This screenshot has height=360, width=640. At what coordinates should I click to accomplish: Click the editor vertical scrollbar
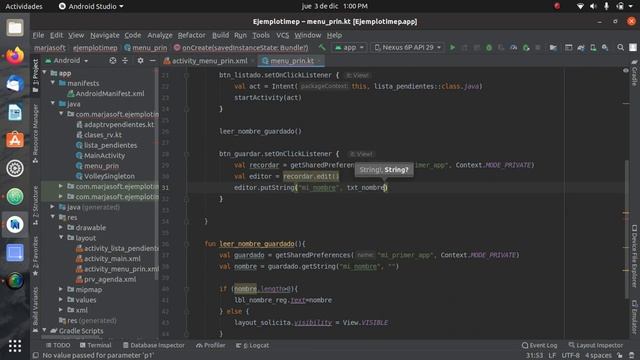[x=626, y=229]
